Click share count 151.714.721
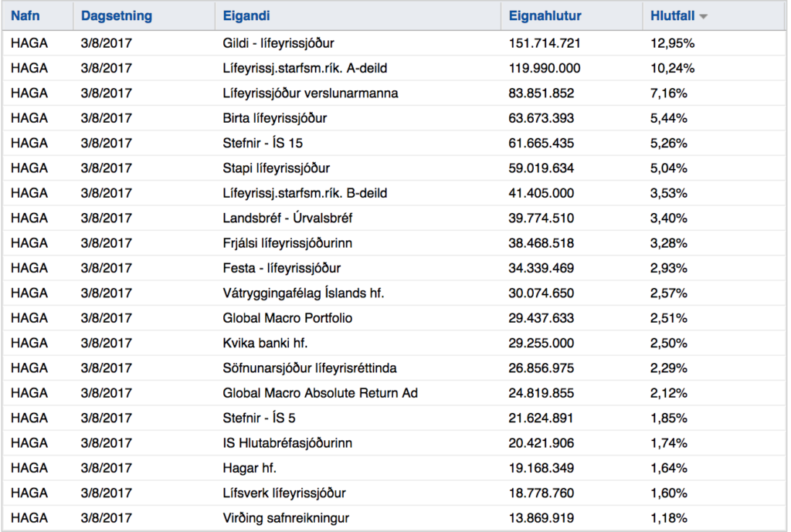This screenshot has width=791, height=532. [545, 43]
